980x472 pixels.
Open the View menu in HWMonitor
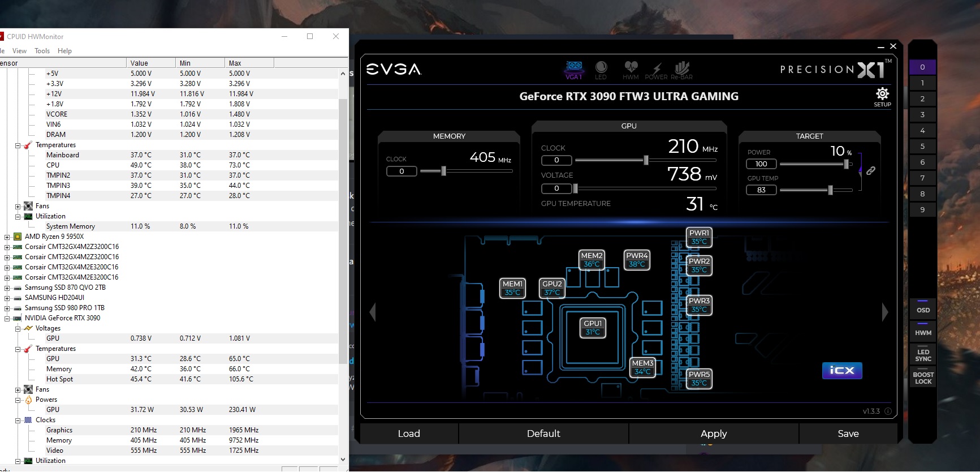19,51
